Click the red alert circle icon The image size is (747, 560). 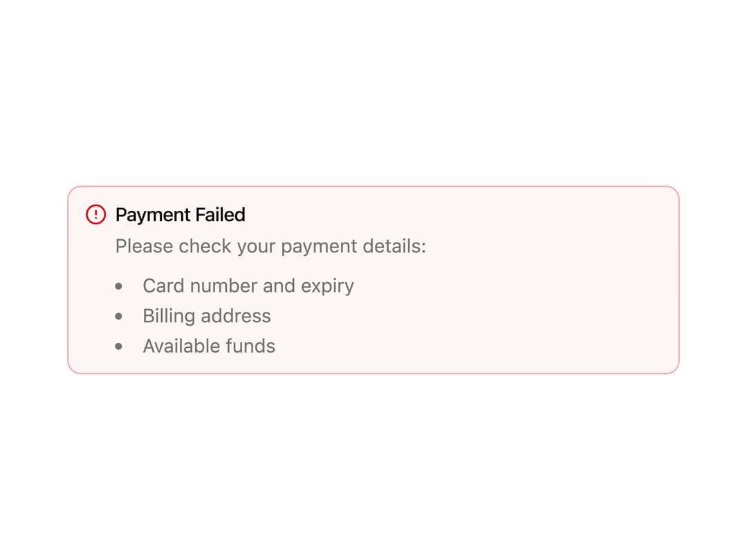click(x=95, y=214)
